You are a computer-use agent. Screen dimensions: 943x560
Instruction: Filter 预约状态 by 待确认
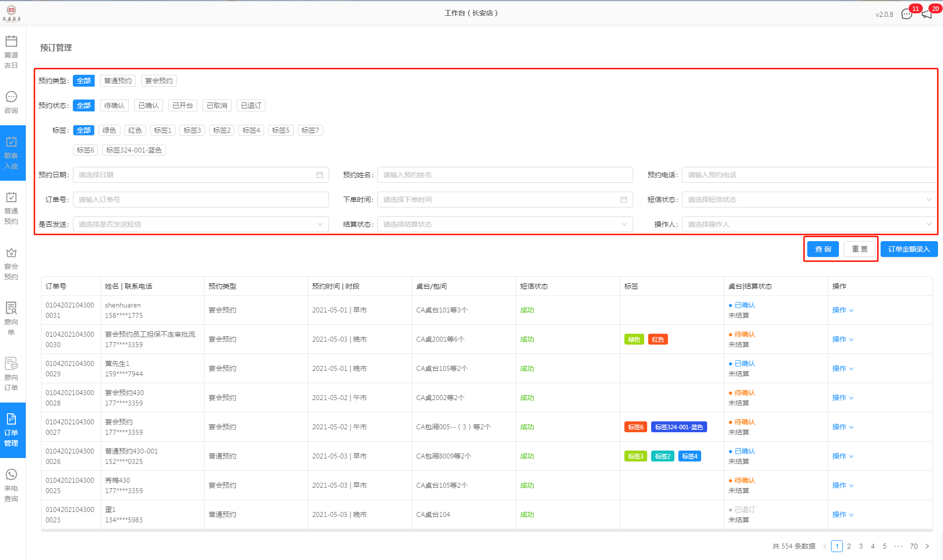pyautogui.click(x=114, y=105)
